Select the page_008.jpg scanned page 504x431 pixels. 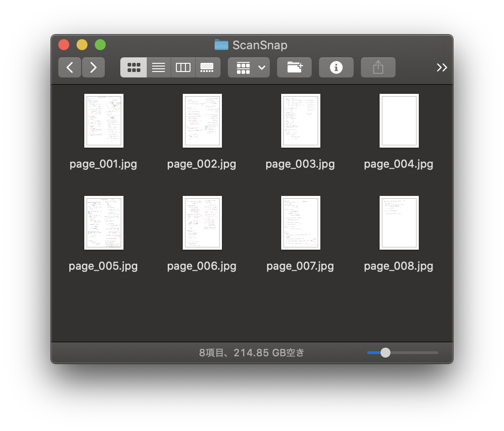[399, 222]
